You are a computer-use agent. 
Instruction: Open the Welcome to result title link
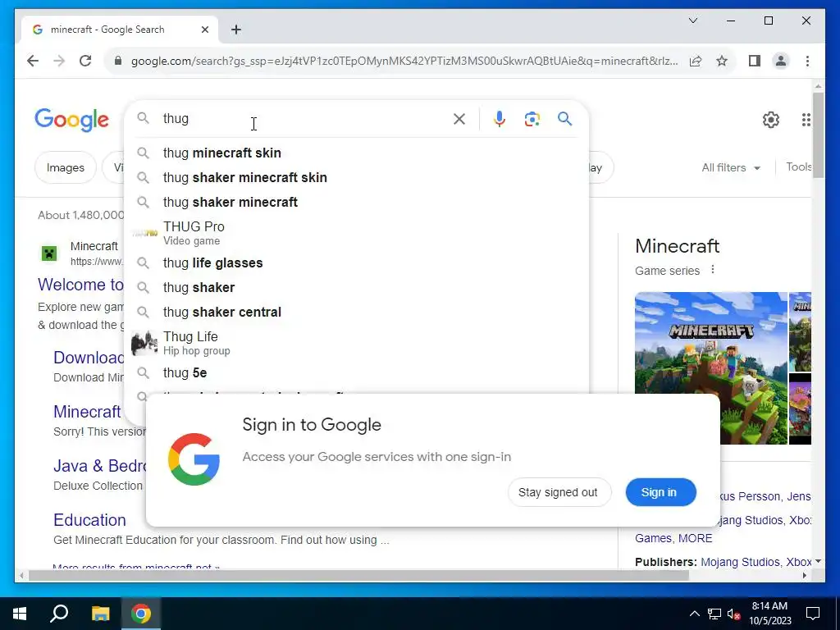pos(81,285)
